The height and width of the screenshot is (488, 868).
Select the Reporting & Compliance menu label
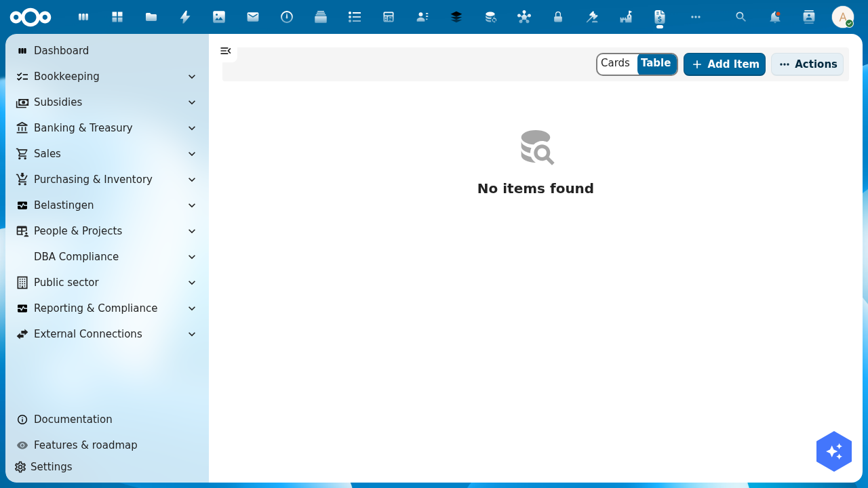click(x=96, y=308)
